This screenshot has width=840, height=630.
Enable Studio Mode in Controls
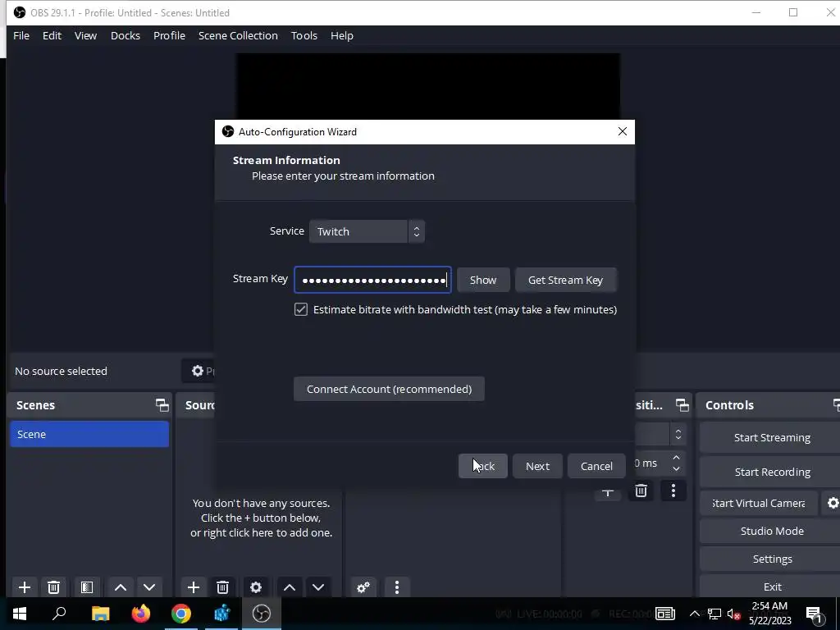click(x=772, y=531)
